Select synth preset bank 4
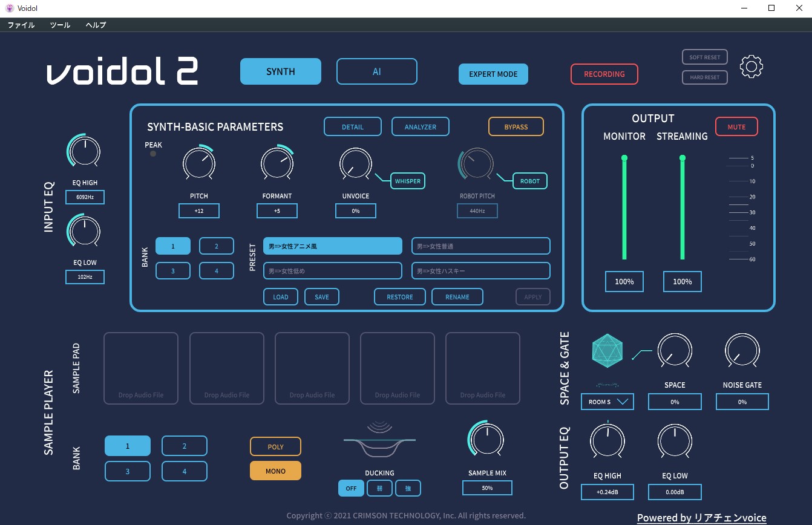The image size is (812, 525). coord(217,271)
